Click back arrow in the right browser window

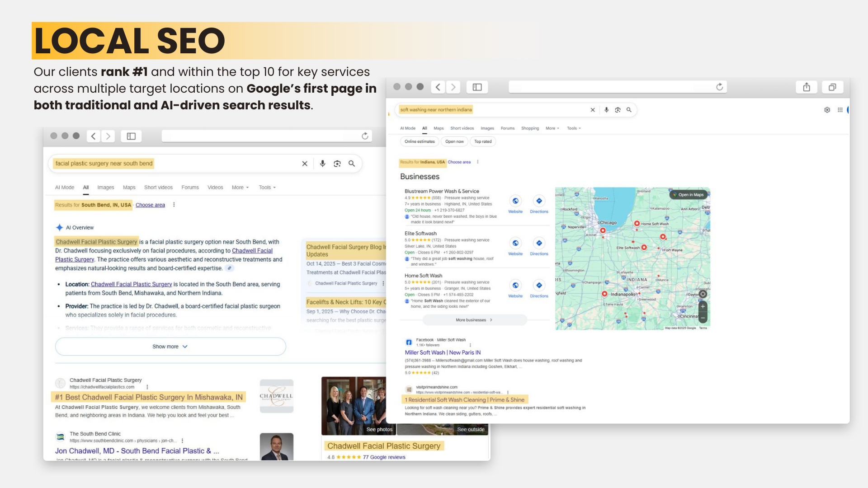[x=438, y=87]
